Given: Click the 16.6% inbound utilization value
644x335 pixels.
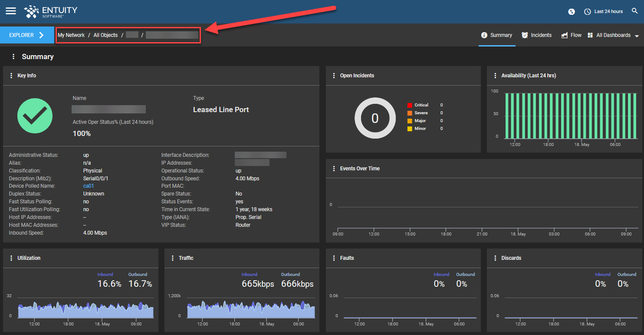Looking at the screenshot, I should (109, 284).
